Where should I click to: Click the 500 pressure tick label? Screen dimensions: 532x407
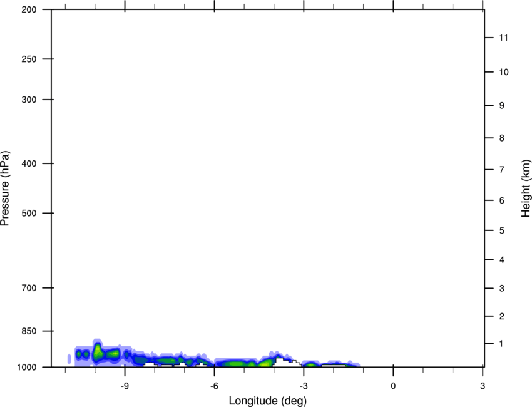pos(29,213)
